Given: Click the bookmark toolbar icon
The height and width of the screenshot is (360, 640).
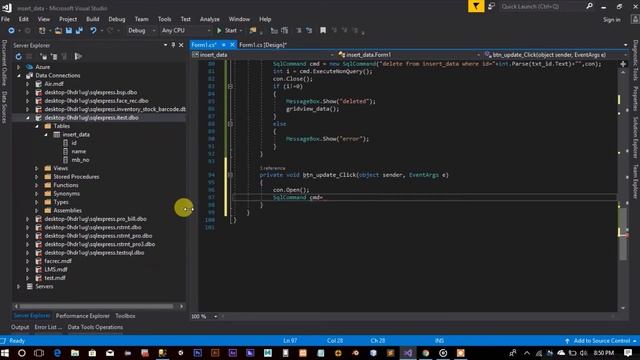Looking at the screenshot, I should click(323, 31).
